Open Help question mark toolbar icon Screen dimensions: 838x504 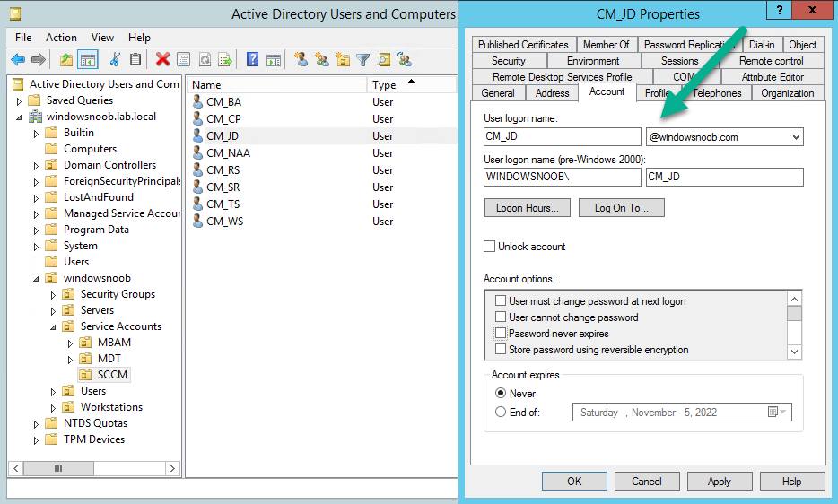tap(252, 59)
